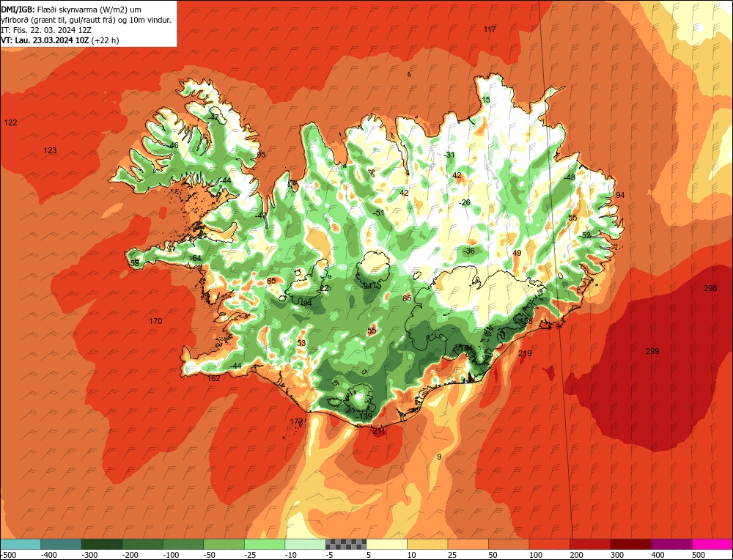Select the -100 to -50 green legend swatch
Image resolution: width=733 pixels, height=560 pixels.
tap(183, 544)
